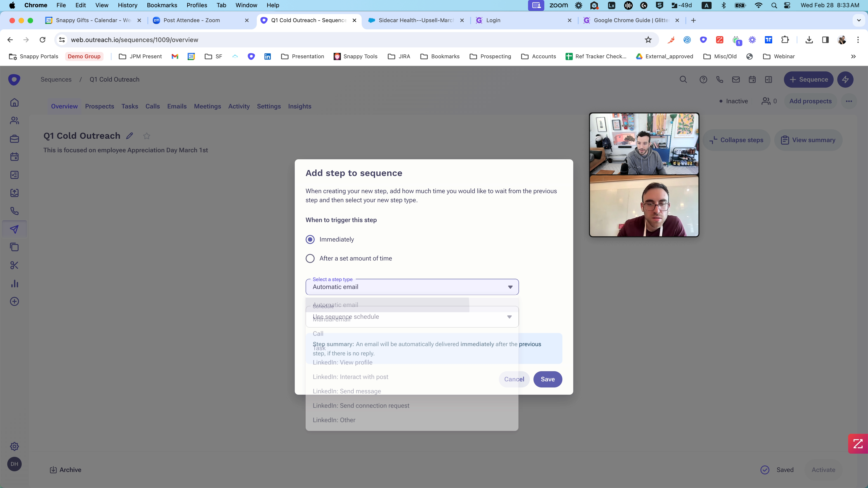The height and width of the screenshot is (488, 868).
Task: Select the Immediately radio button
Action: (x=310, y=239)
